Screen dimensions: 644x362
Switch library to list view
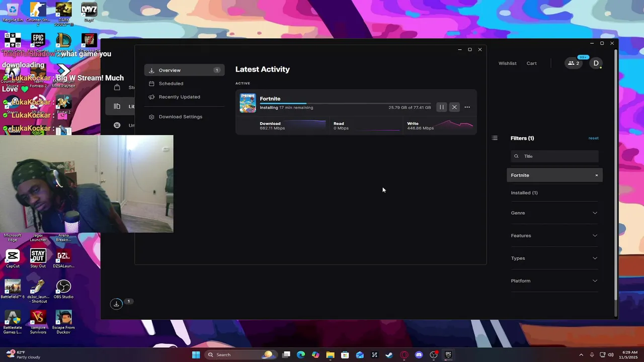tap(495, 138)
